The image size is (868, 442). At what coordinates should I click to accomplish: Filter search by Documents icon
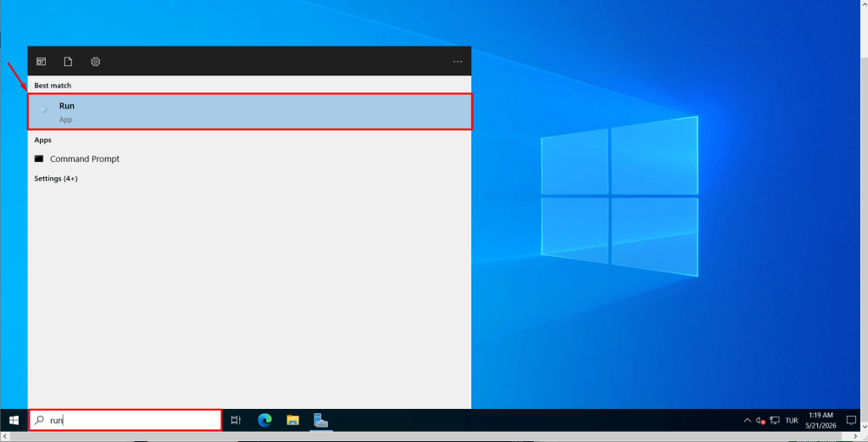[x=68, y=61]
